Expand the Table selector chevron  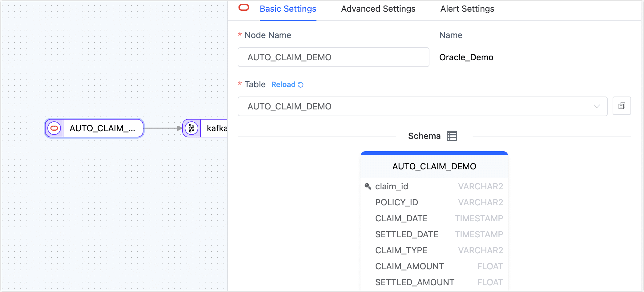pos(597,106)
